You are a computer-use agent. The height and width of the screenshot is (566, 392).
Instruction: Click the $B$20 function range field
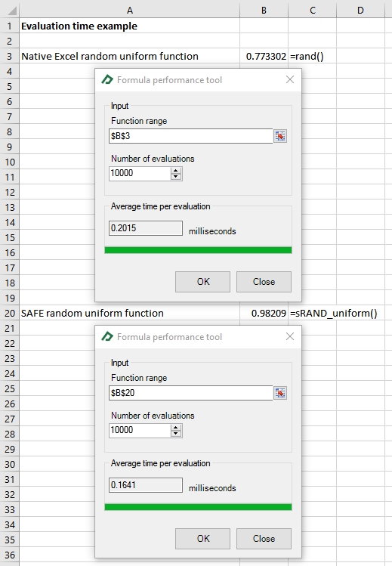[x=191, y=393]
